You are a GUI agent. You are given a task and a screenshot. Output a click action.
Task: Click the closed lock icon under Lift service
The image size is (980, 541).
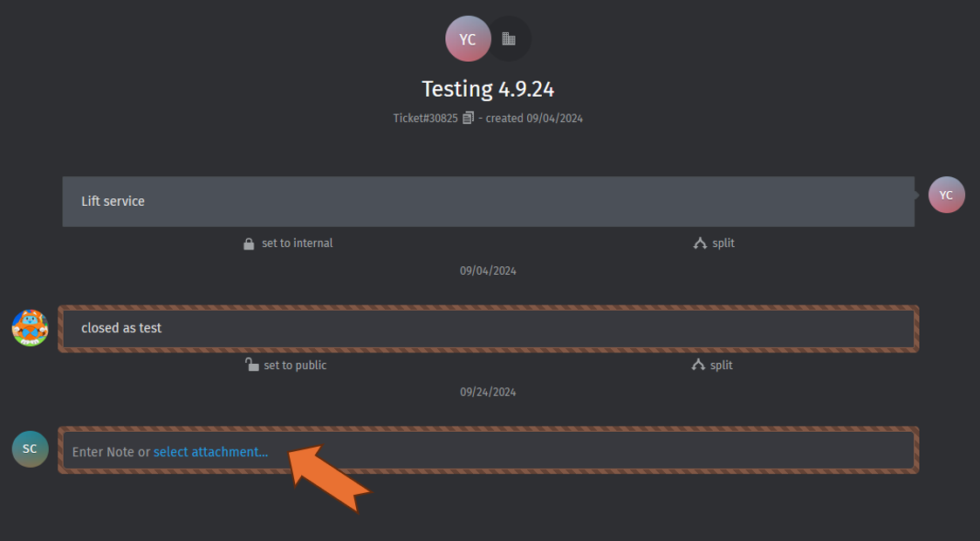[249, 243]
